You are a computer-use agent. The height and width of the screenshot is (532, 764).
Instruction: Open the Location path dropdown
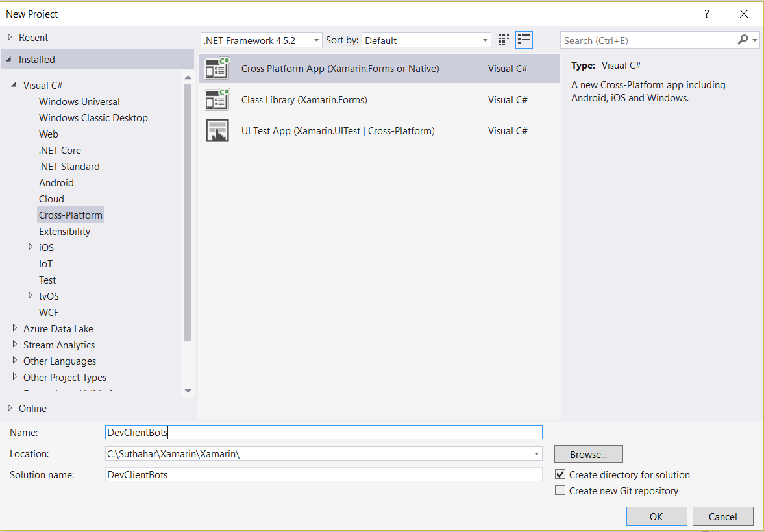(536, 454)
